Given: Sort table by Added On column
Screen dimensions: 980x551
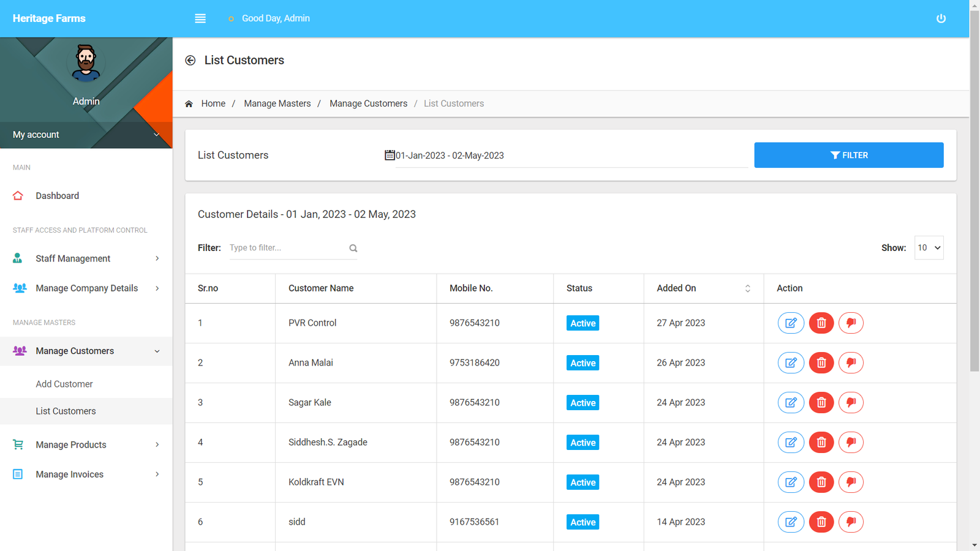Looking at the screenshot, I should point(747,288).
